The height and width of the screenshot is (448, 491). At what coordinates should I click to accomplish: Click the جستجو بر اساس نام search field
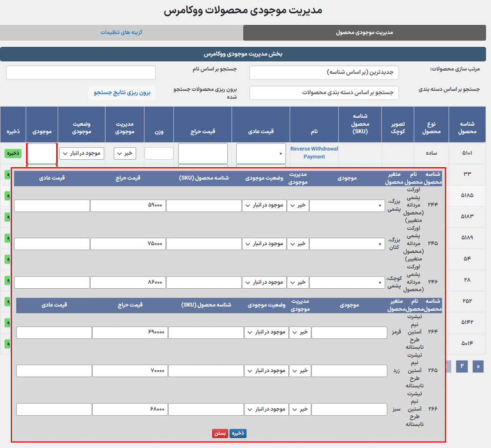click(x=80, y=72)
